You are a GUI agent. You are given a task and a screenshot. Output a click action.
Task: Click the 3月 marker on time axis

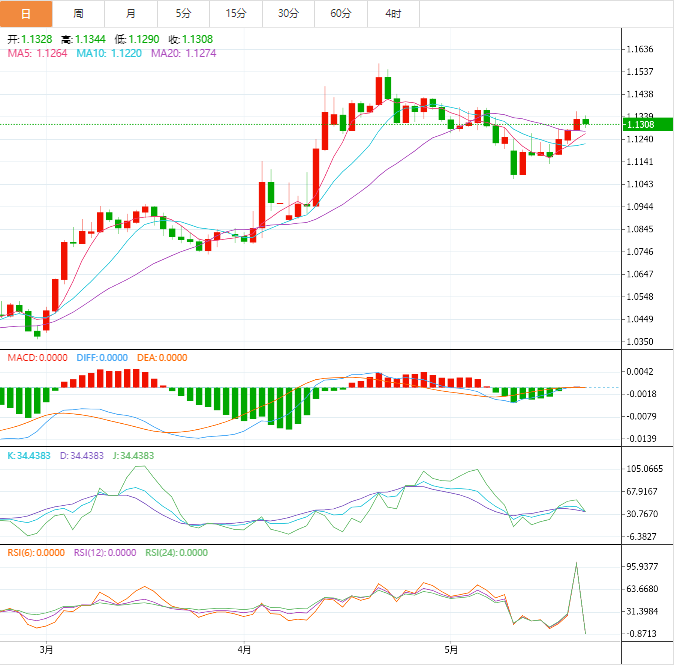point(46,649)
